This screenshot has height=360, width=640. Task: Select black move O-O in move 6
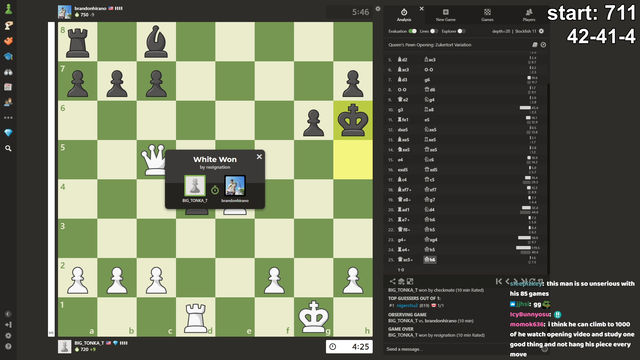coord(428,69)
